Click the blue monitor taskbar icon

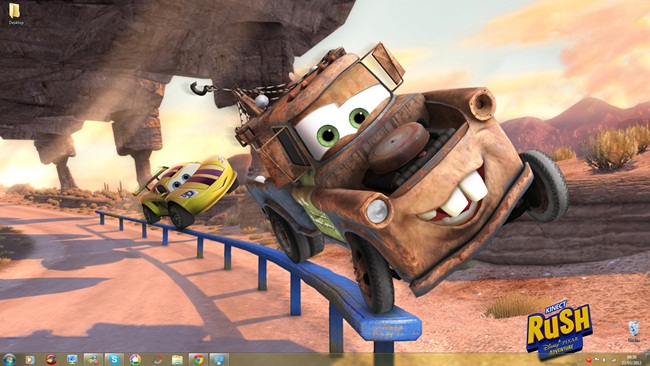pyautogui.click(x=72, y=359)
